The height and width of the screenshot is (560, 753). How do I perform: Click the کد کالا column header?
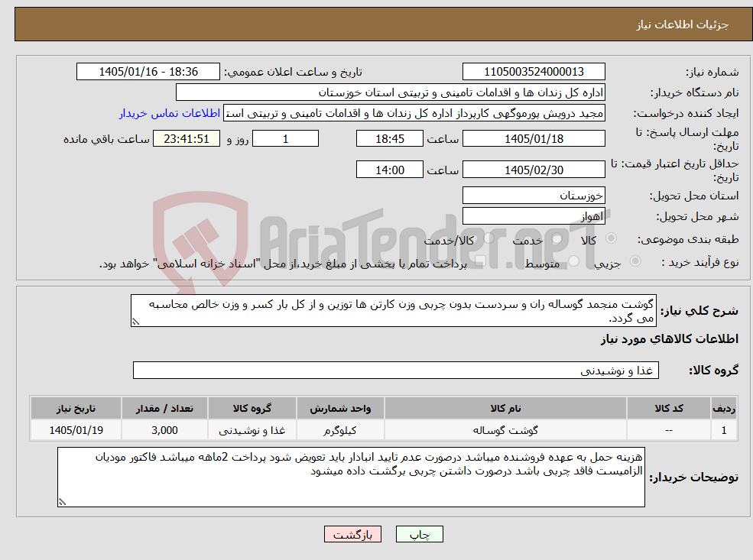[668, 409]
